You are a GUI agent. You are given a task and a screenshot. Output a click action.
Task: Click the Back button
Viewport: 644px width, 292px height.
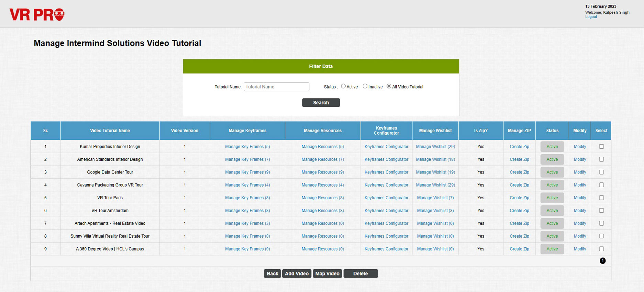tap(272, 273)
